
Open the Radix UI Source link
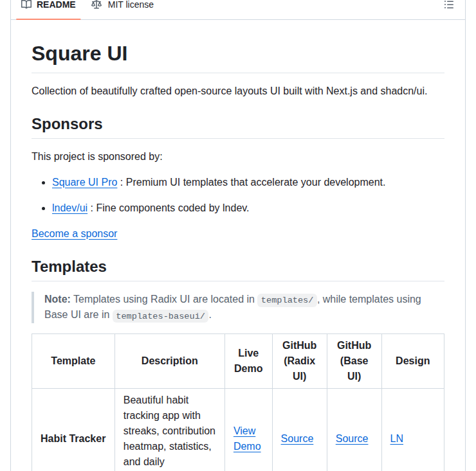coord(297,438)
